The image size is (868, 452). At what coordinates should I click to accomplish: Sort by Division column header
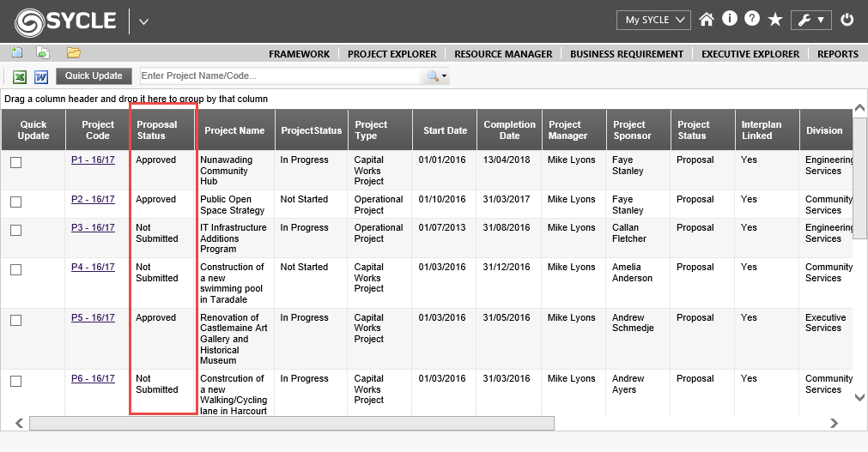coord(824,130)
